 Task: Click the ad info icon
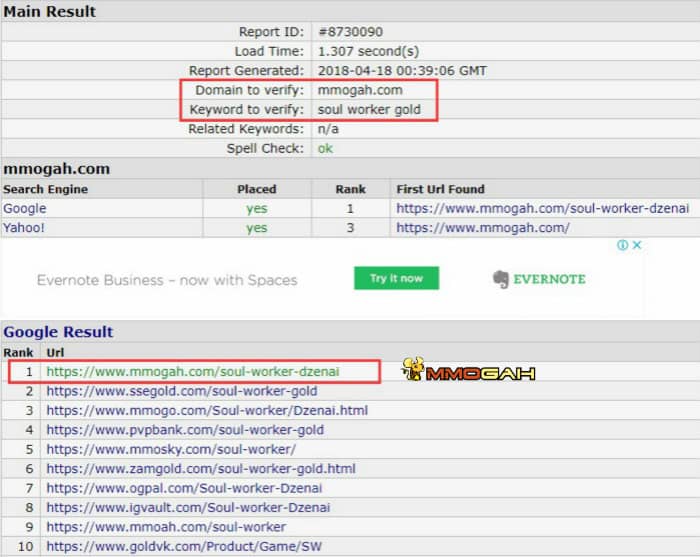pos(622,245)
